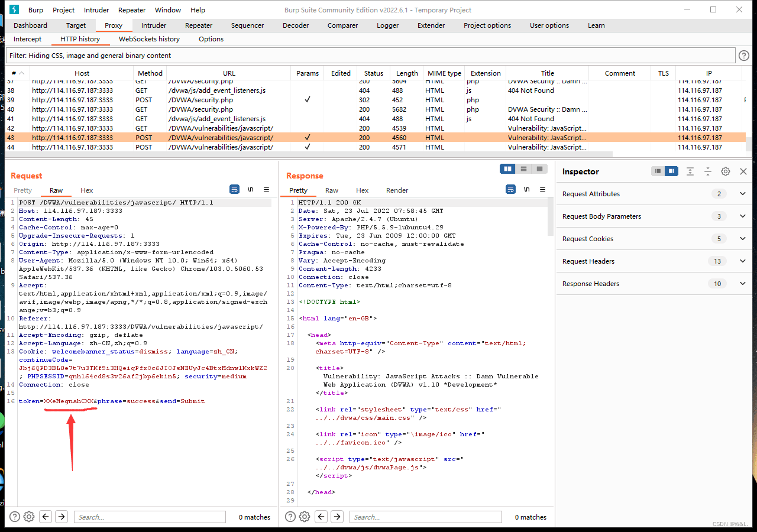Switch Inspector to side panel layout
The height and width of the screenshot is (532, 757).
pos(671,171)
